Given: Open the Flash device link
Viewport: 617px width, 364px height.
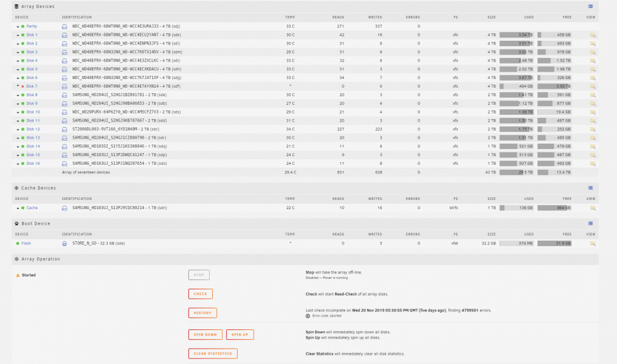Looking at the screenshot, I should tap(26, 244).
